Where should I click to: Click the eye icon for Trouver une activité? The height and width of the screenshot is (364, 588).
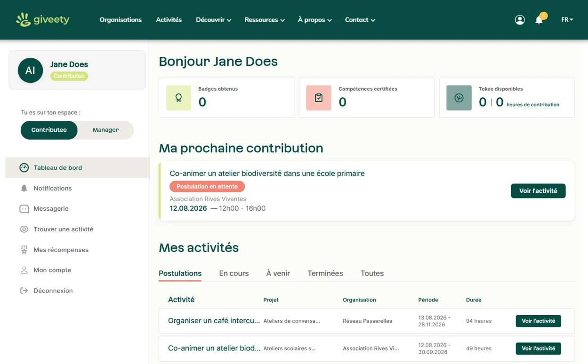click(x=24, y=229)
